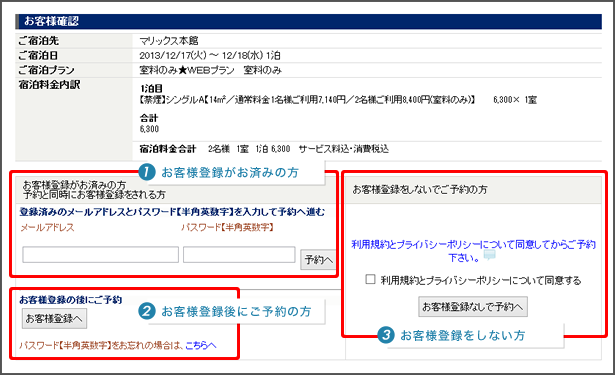Click the お客様登録の後にご予約 heading

click(x=71, y=300)
